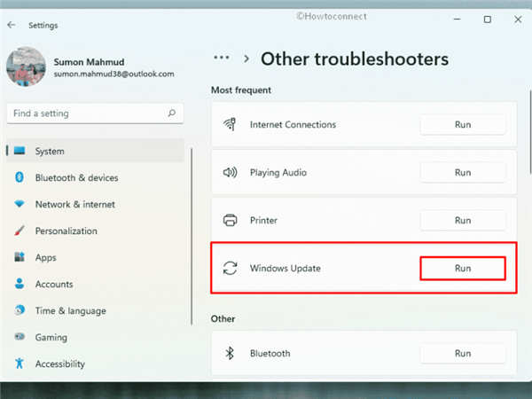Run the Bluetooth troubleshooter

463,353
